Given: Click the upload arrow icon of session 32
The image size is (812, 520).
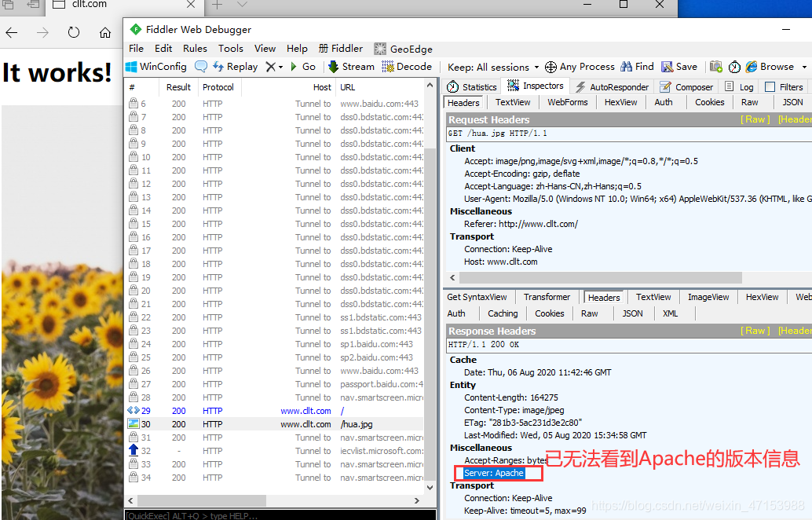Looking at the screenshot, I should (134, 450).
